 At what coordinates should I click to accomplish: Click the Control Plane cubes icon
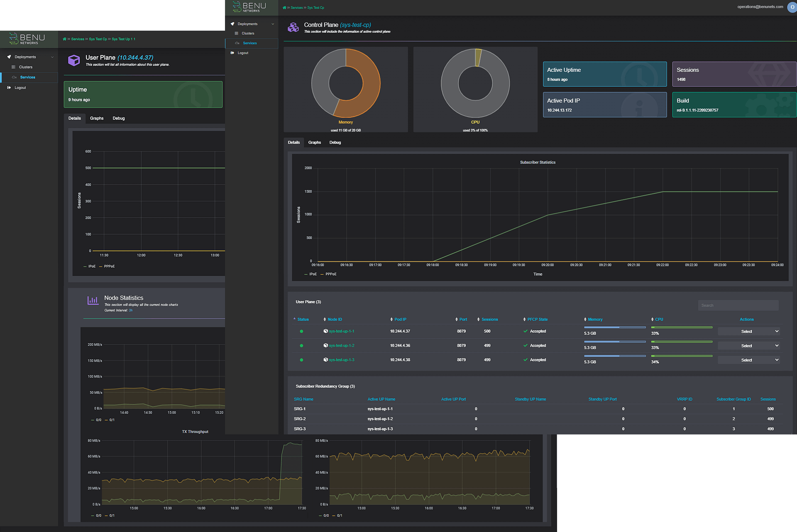tap(293, 28)
